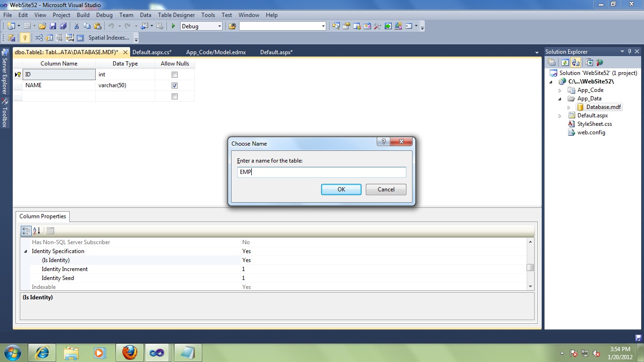Click the ASP.NET Configuration icon
Image resolution: width=644 pixels, height=362 pixels.
click(600, 62)
